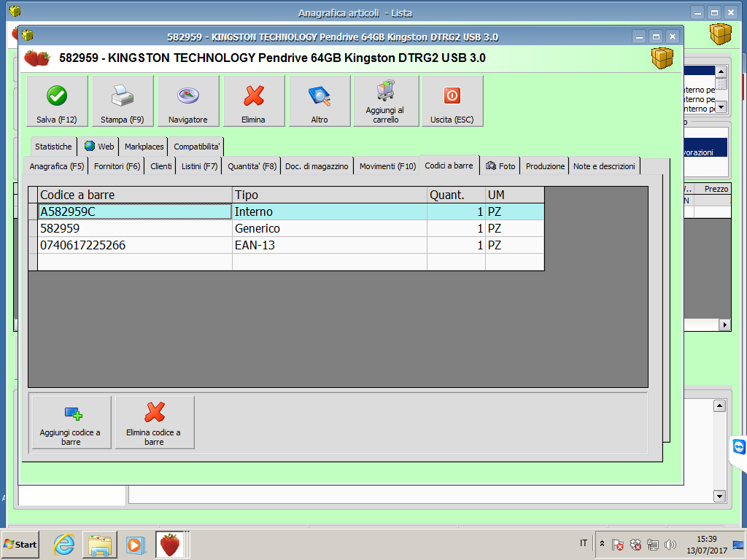This screenshot has width=747, height=560.
Task: Switch to Fornitori (F6) tab
Action: [x=117, y=166]
